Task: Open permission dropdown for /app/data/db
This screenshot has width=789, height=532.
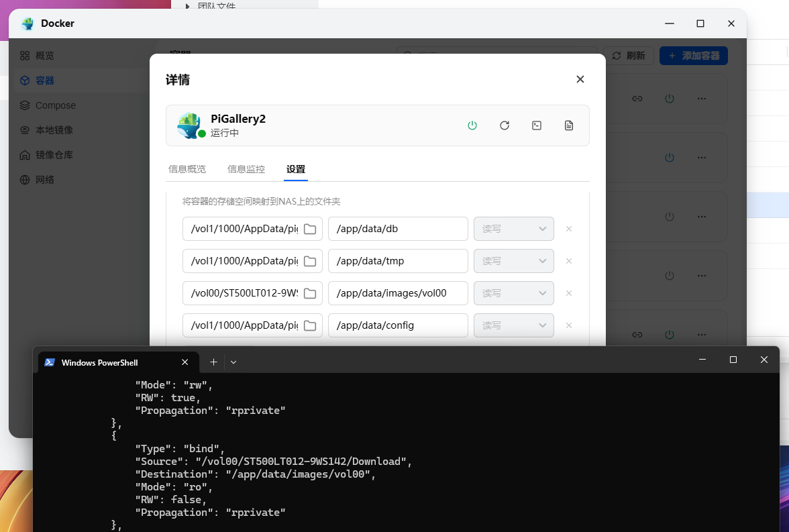Action: point(514,229)
